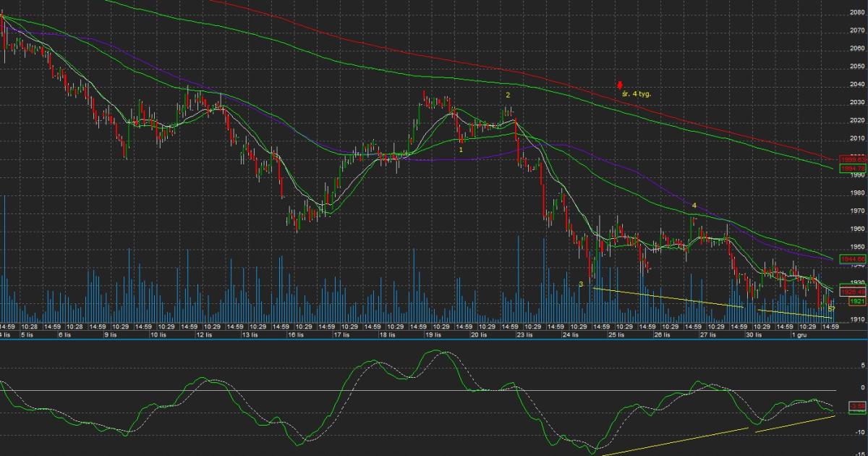Click the green 1944.66 moving average tag

[848, 258]
